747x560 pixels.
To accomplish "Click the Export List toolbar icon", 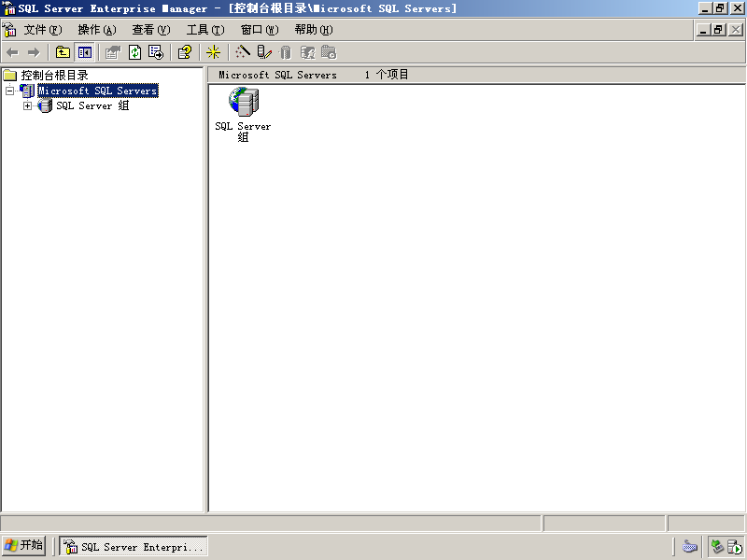I will tap(156, 52).
